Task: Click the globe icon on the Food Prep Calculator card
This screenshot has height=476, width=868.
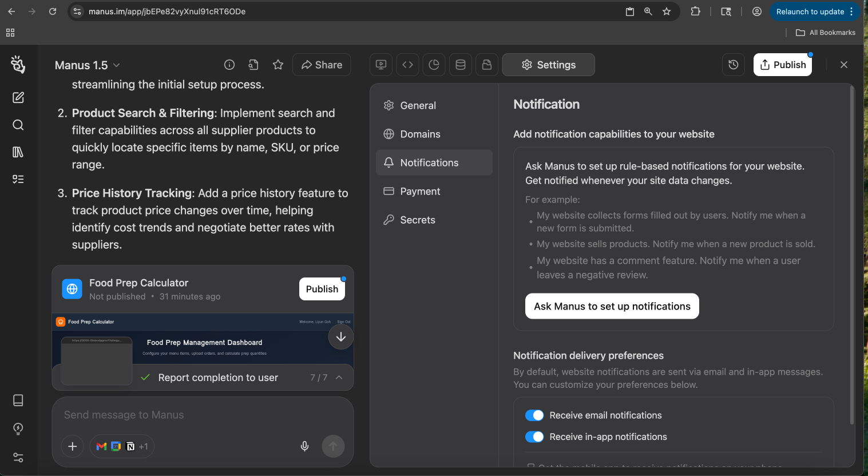Action: click(72, 289)
